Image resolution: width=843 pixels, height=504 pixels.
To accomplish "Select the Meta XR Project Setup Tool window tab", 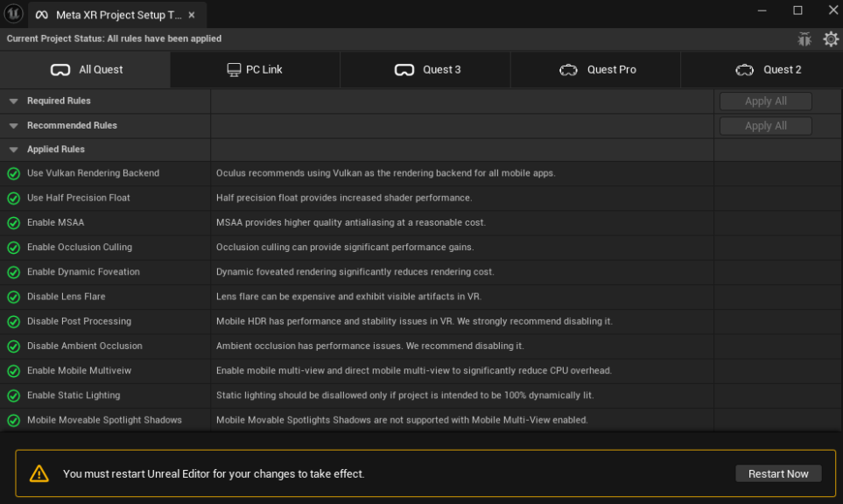I will [116, 15].
